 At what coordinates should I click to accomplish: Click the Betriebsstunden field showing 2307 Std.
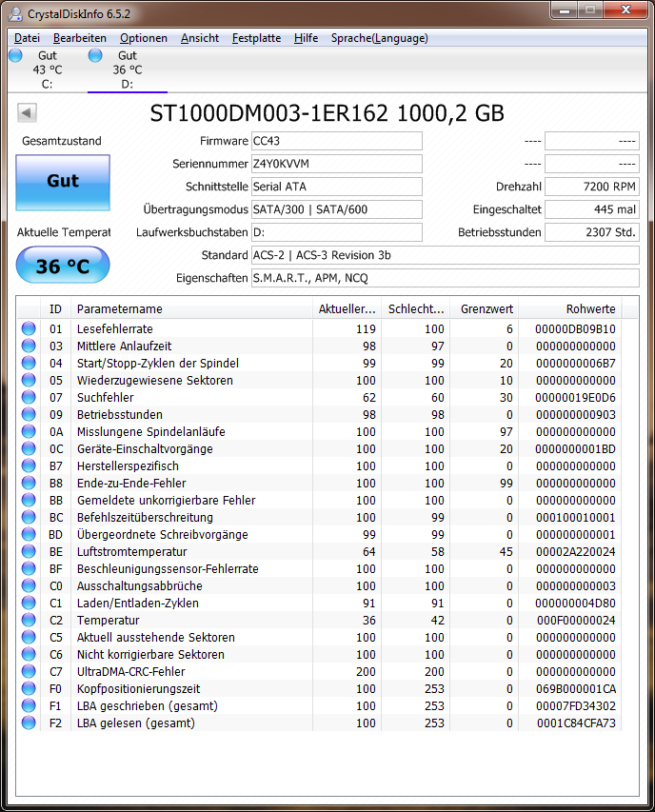(x=592, y=232)
